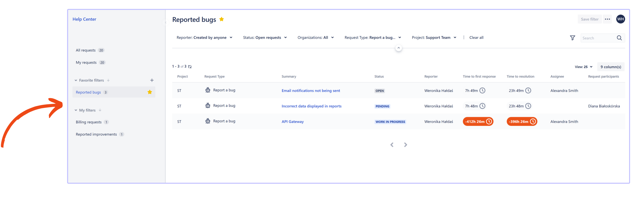This screenshot has height=197, width=644.
Task: Click the clock icon beside 7h 49m
Action: tap(482, 91)
